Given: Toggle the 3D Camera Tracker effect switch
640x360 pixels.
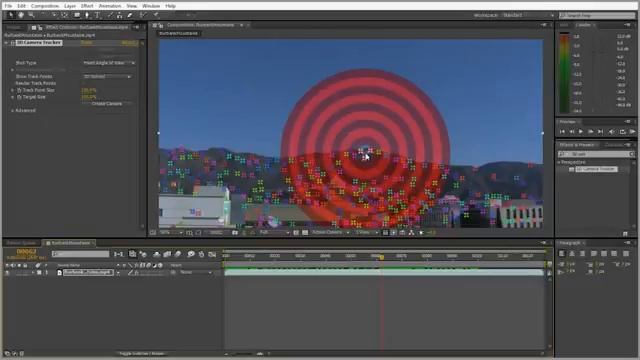Looking at the screenshot, I should point(13,43).
